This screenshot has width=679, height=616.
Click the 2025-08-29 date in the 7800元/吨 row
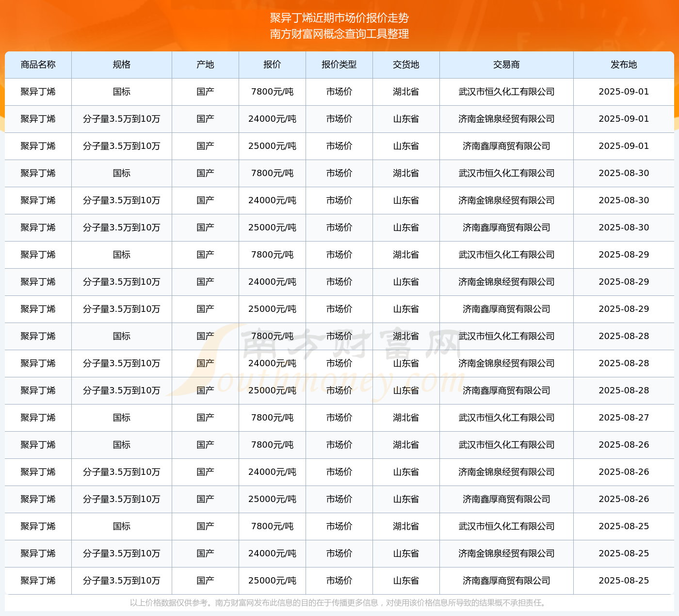click(624, 255)
